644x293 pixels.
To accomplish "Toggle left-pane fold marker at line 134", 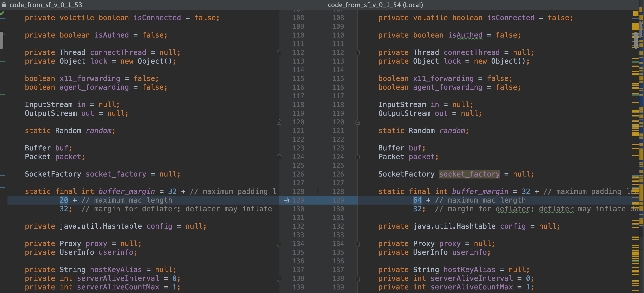I will pos(279,244).
